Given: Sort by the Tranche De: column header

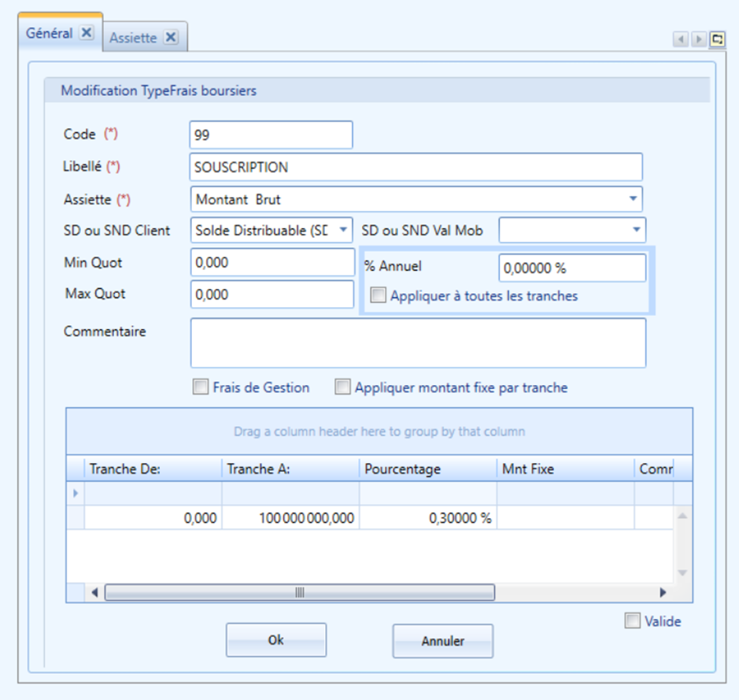Looking at the screenshot, I should tap(153, 469).
